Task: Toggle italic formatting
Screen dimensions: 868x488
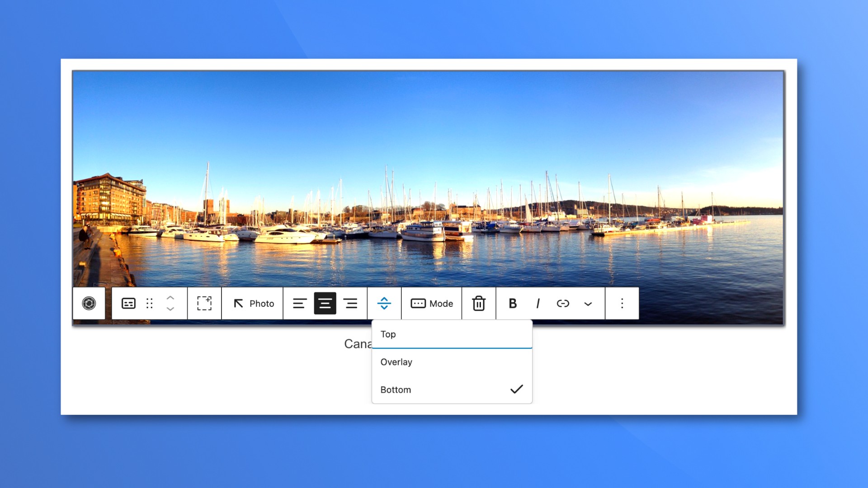Action: pyautogui.click(x=538, y=303)
